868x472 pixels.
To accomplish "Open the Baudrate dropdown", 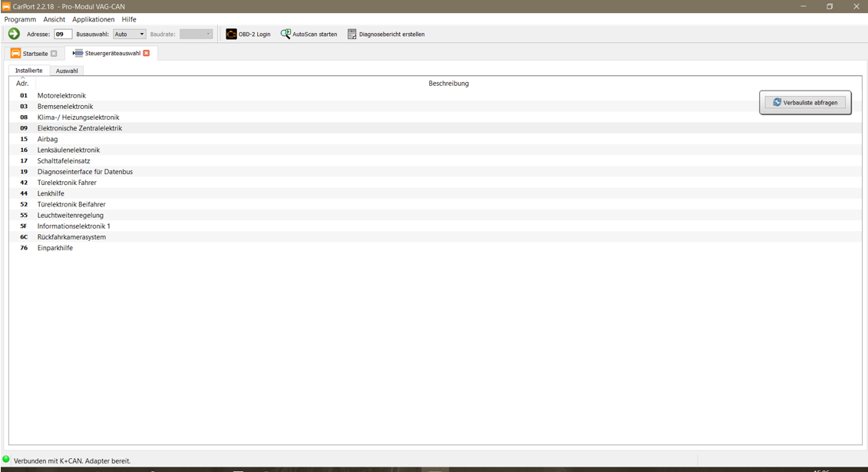I will tap(196, 35).
